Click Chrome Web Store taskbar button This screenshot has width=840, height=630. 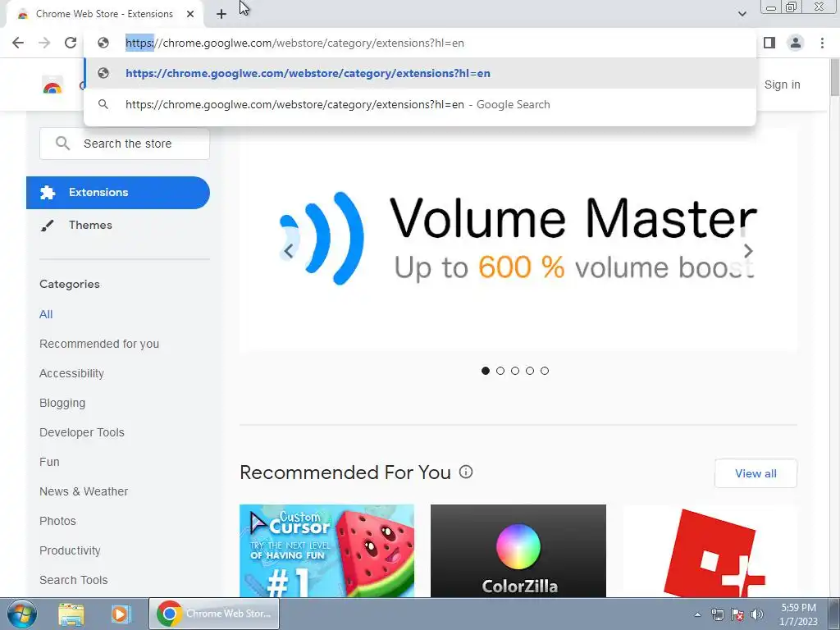point(214,614)
